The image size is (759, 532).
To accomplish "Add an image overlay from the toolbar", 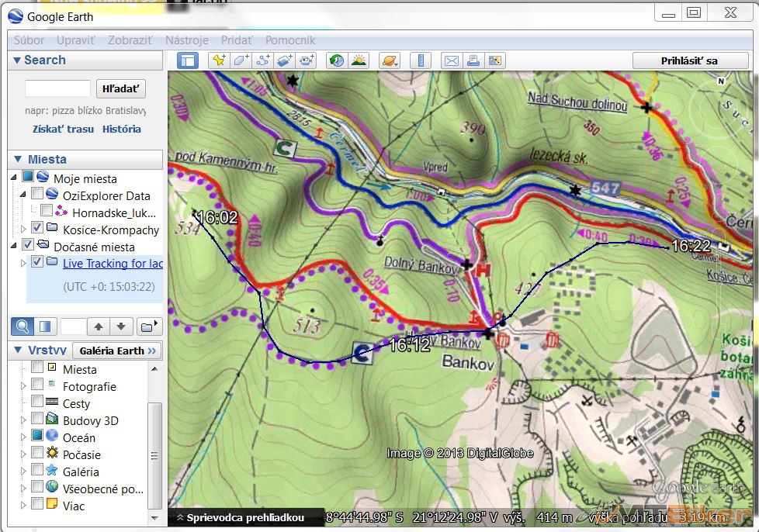I will click(x=285, y=60).
